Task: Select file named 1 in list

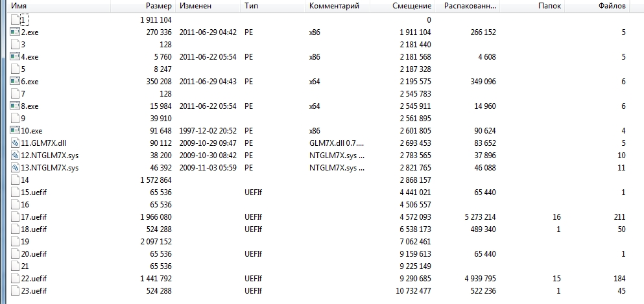Action: coord(23,19)
